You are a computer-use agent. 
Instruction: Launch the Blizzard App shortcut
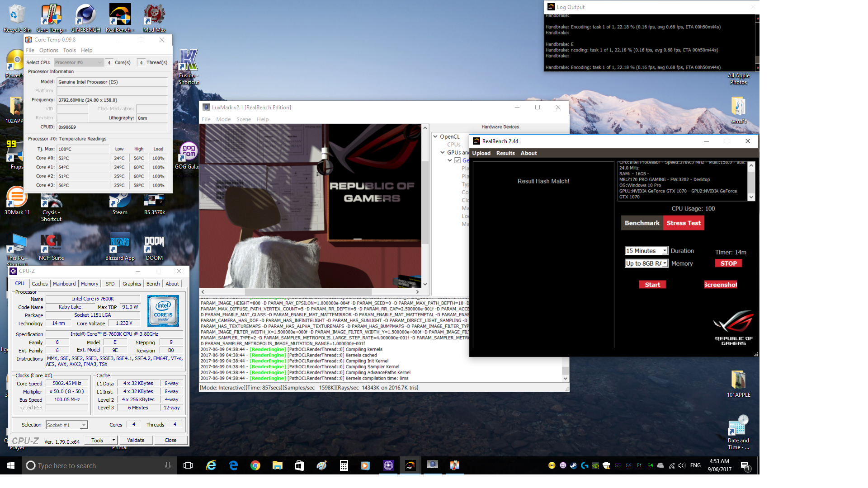[x=120, y=247]
